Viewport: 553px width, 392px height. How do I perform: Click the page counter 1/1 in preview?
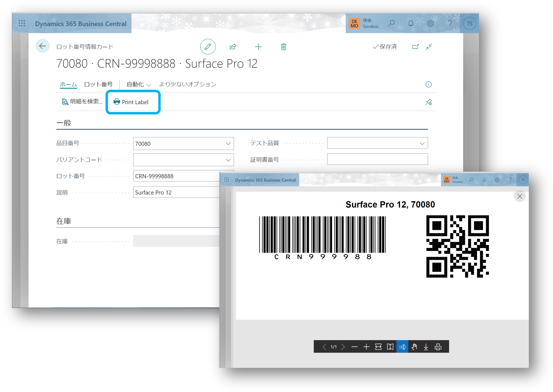click(x=334, y=347)
